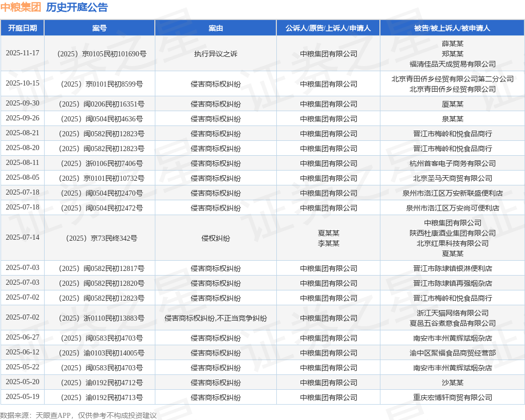
Task: Select case number 京73民终342号
Action: click(102, 238)
